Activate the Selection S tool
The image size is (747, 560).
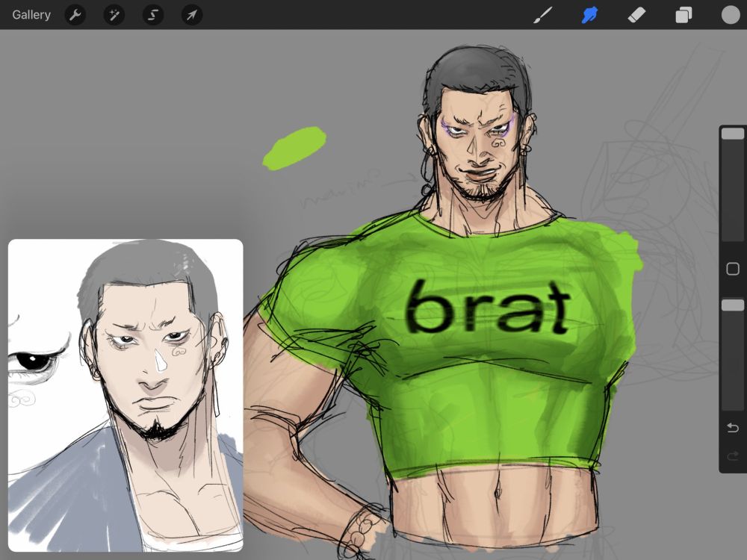[153, 15]
